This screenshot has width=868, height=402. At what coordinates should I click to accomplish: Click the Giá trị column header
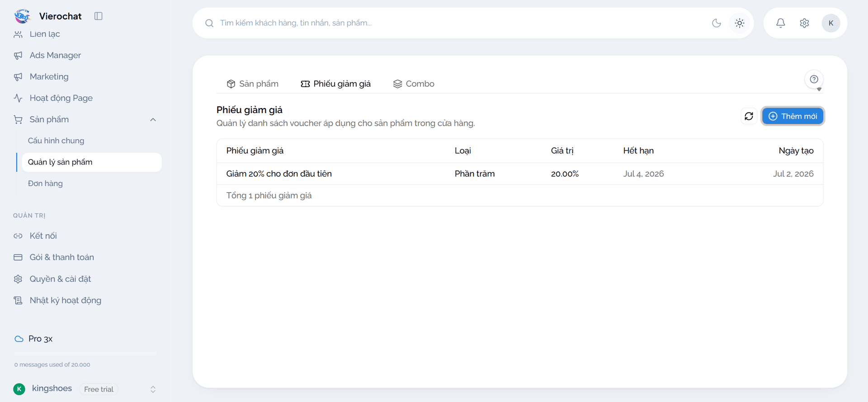click(x=562, y=151)
